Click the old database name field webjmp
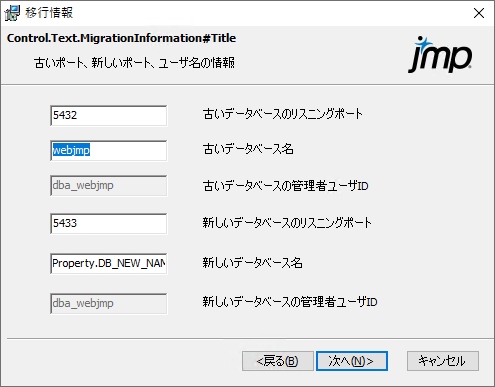Screen dimensions: 495x387 point(109,151)
